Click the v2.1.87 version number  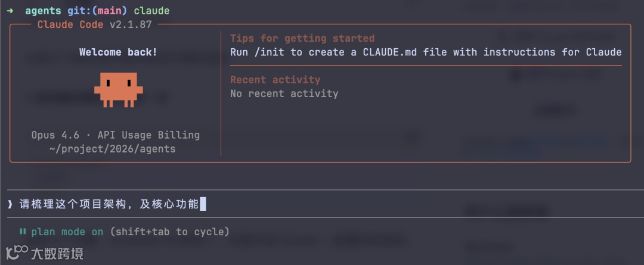coord(131,24)
